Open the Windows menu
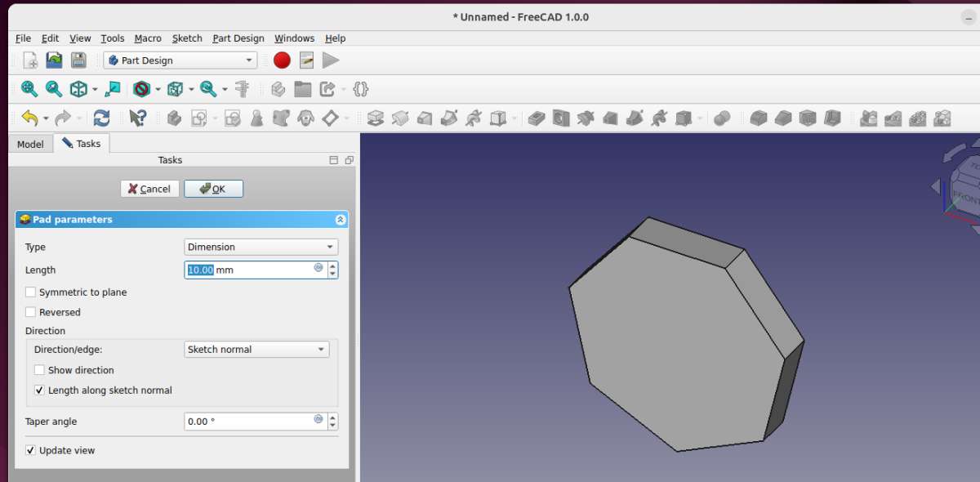 coord(294,38)
